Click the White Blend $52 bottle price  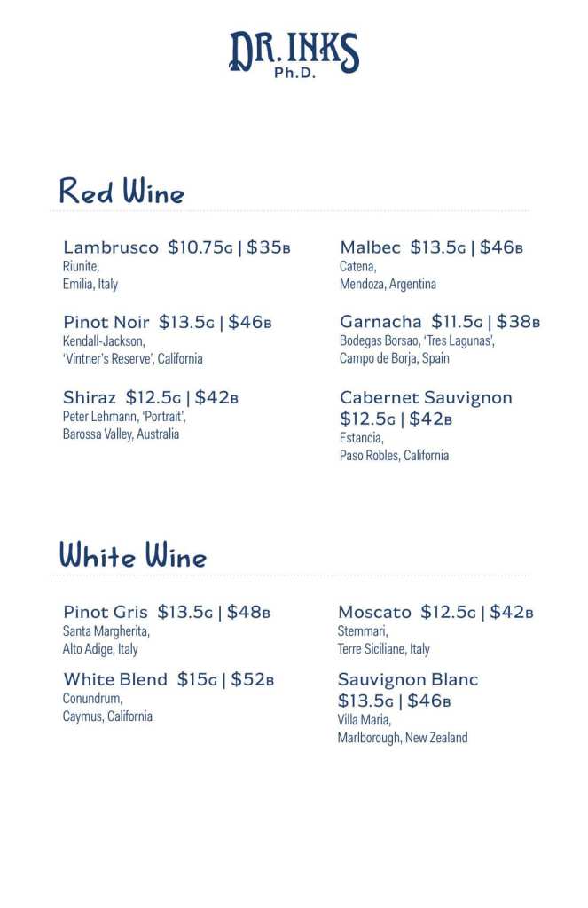[x=252, y=678]
